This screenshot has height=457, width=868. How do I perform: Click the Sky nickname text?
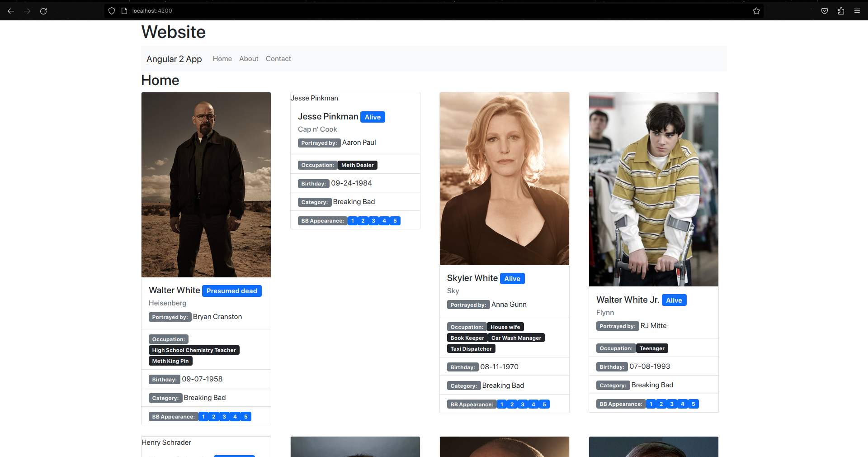pos(453,291)
